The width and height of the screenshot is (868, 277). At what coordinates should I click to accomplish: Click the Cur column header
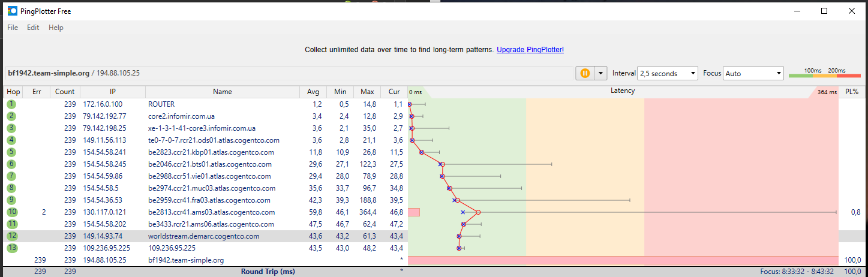point(394,92)
